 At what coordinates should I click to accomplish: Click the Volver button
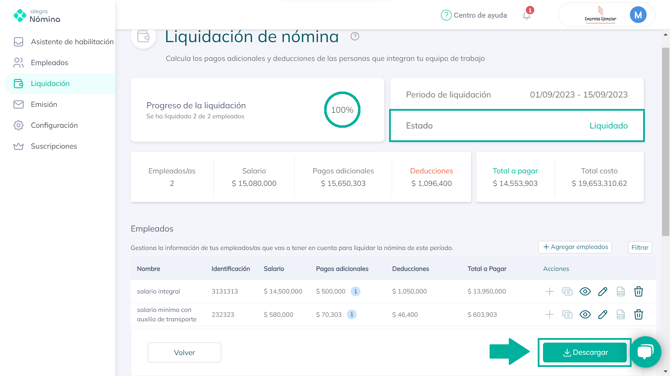185,352
